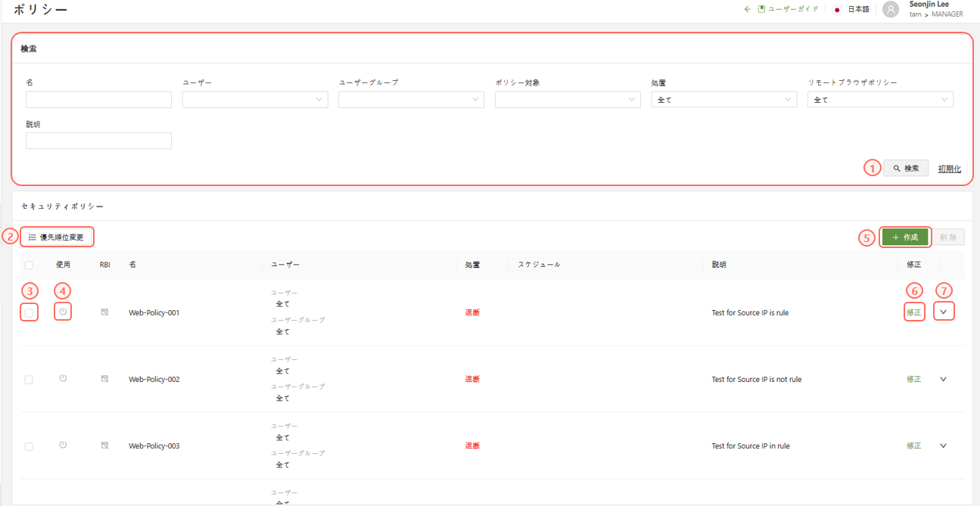Toggle power icon for Web-Policy-002

[x=64, y=378]
